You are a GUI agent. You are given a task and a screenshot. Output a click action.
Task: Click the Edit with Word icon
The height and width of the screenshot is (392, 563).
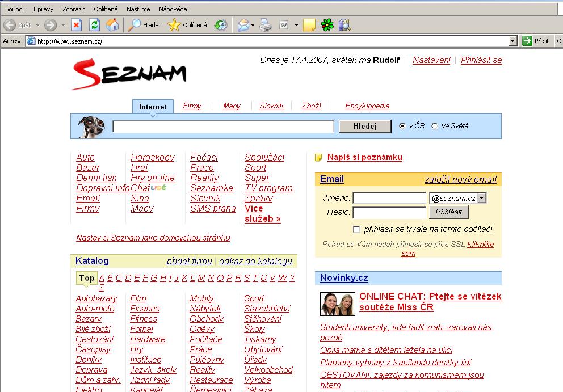(x=284, y=25)
